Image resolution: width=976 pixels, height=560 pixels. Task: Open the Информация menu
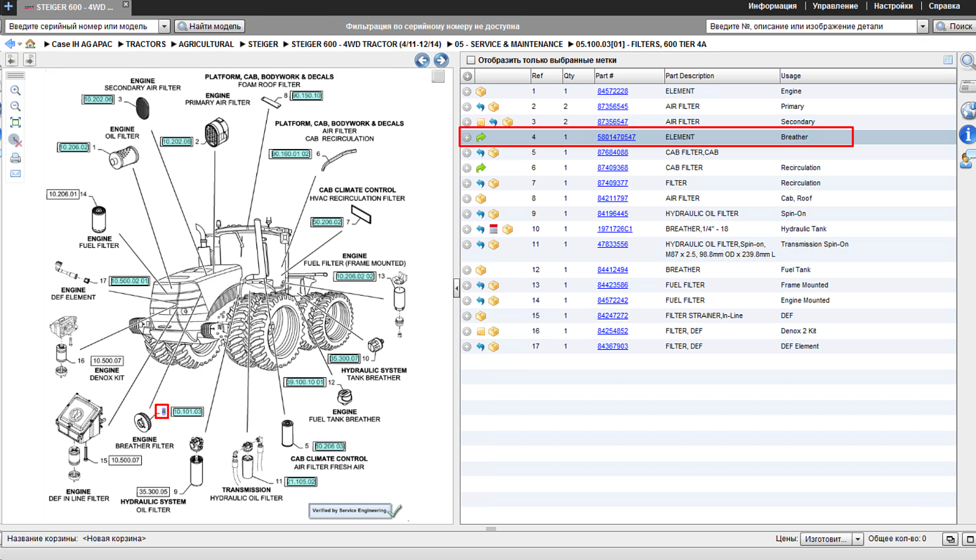(x=772, y=7)
